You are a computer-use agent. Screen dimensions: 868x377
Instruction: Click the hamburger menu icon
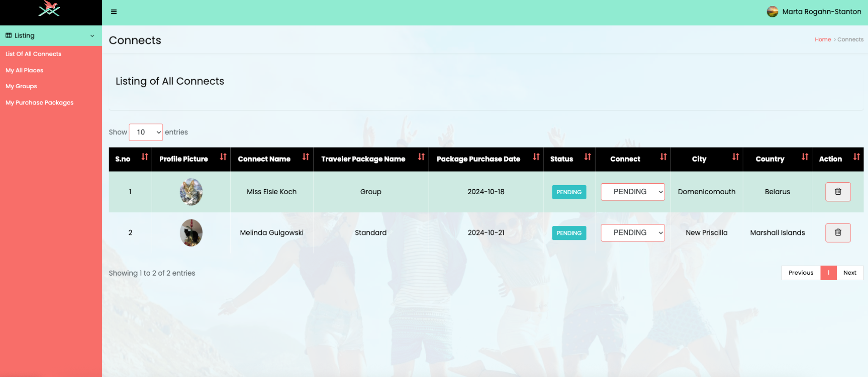[x=114, y=12]
